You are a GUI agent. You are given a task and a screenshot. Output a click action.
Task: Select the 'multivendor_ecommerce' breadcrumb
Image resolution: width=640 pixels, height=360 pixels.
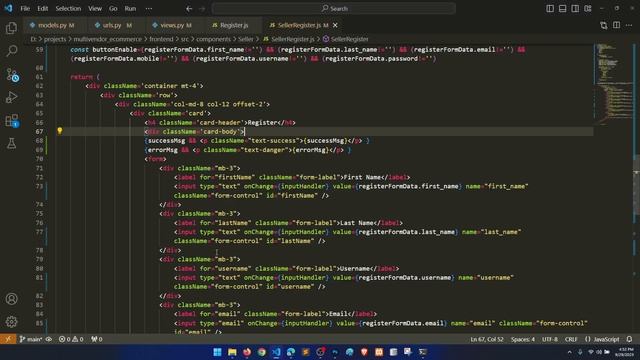point(107,39)
